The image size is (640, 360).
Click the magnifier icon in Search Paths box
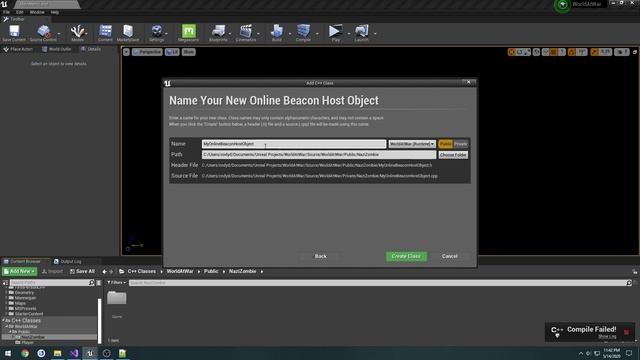(91, 282)
